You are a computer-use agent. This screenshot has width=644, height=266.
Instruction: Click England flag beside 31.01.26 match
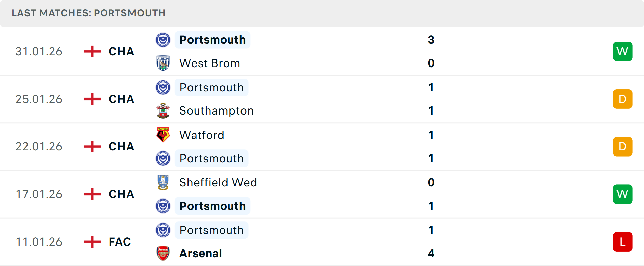click(x=92, y=51)
